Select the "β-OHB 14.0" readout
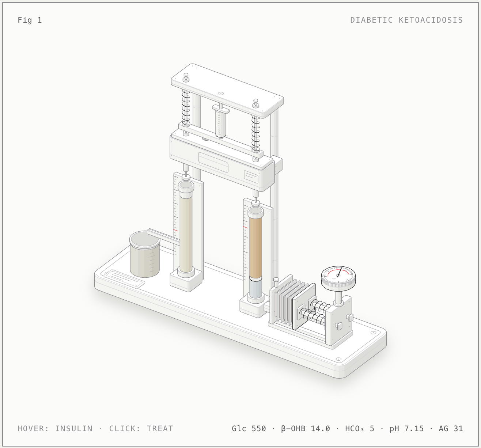The image size is (481, 448). point(306,428)
